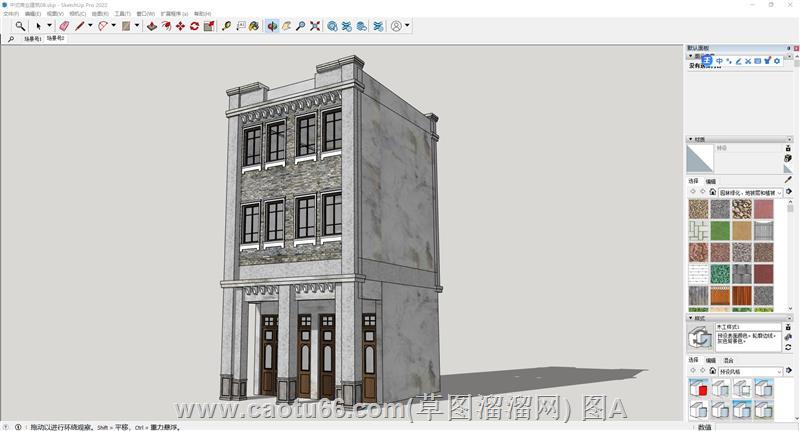This screenshot has height=431, width=800.
Task: Collapse the 材质 materials panel section
Action: click(x=691, y=139)
